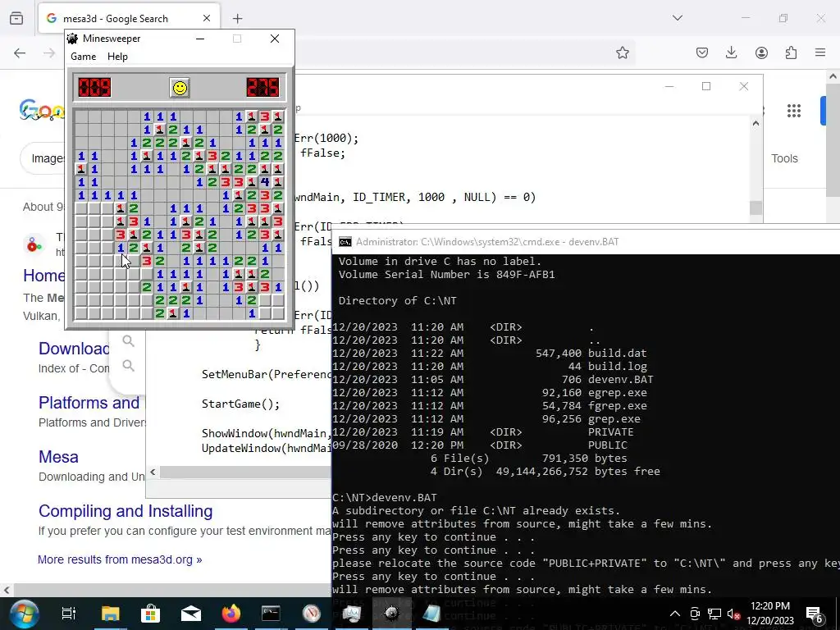
Task: Open the Platforms and drivers result link
Action: click(89, 403)
